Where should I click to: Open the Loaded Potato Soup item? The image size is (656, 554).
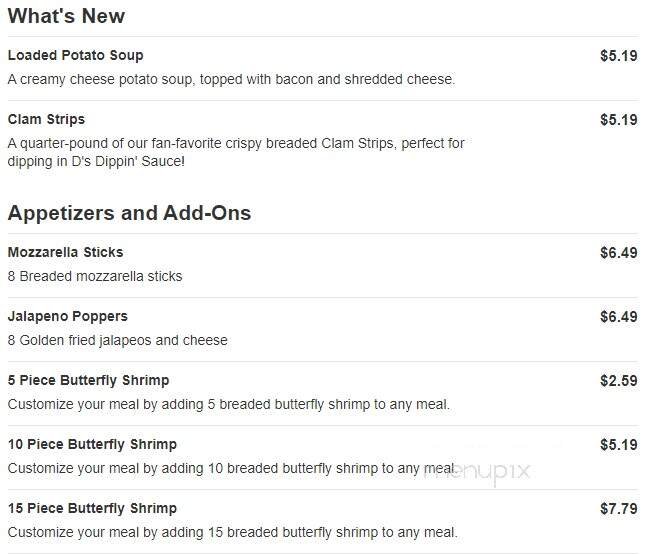coord(75,56)
